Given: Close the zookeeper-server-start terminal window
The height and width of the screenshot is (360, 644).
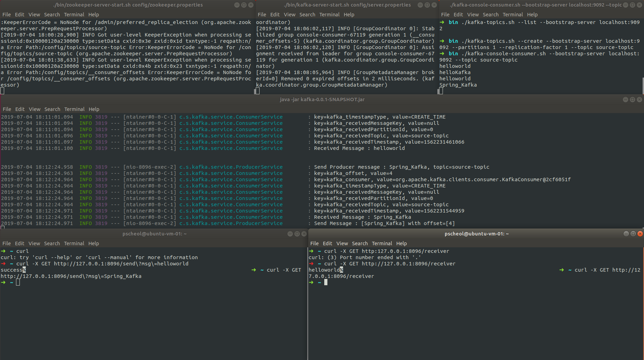Looking at the screenshot, I should tap(251, 5).
